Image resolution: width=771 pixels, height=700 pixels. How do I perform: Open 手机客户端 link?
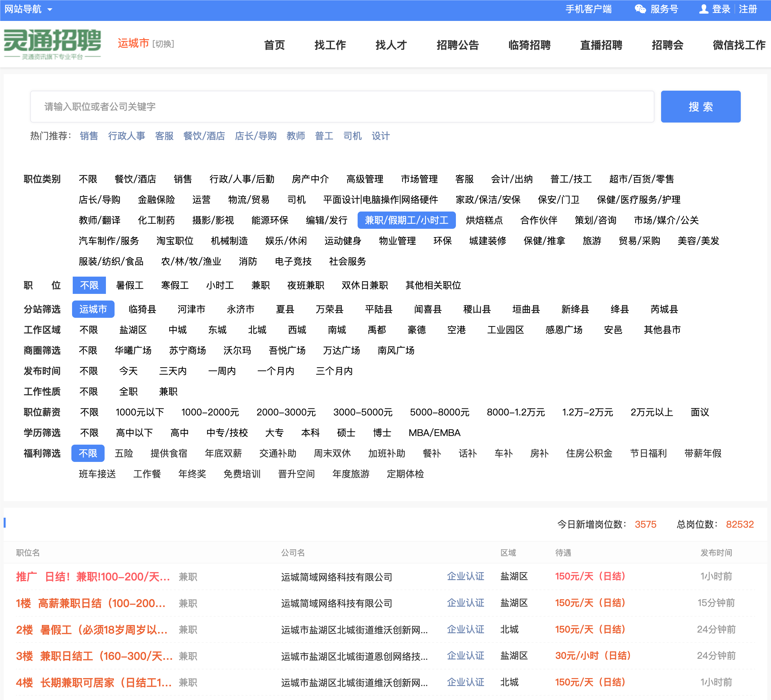point(589,9)
